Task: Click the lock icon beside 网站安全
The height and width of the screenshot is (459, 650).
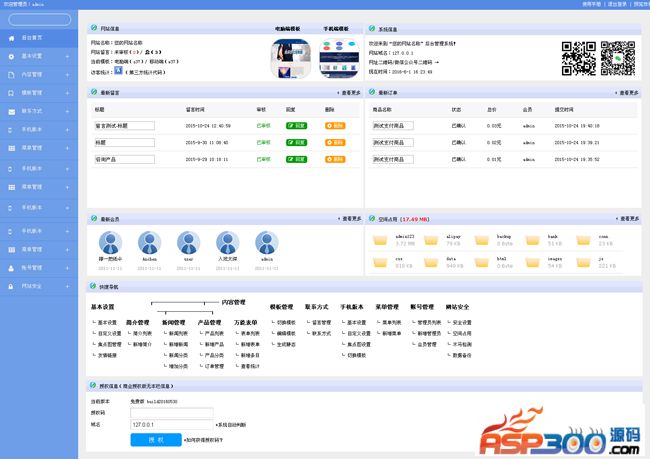Action: (x=11, y=286)
